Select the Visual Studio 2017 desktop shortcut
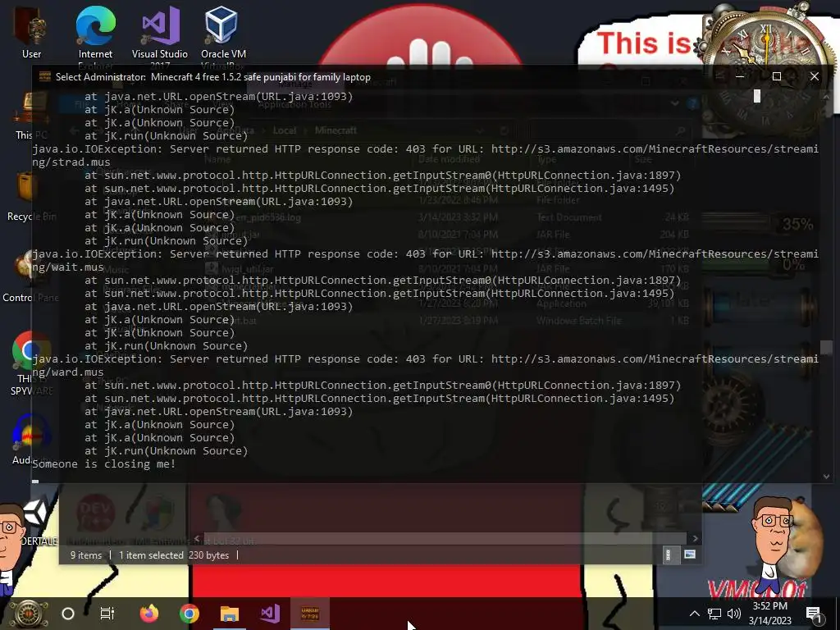The height and width of the screenshot is (630, 840). 160,34
